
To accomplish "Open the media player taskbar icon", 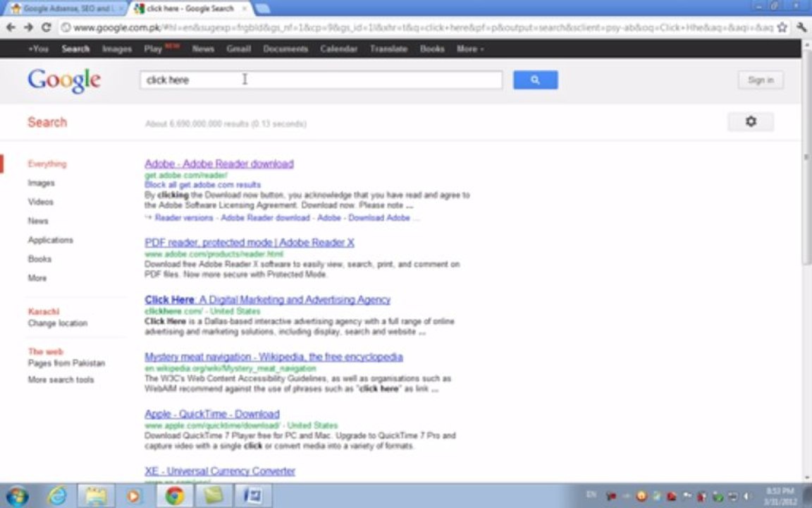I will (134, 496).
